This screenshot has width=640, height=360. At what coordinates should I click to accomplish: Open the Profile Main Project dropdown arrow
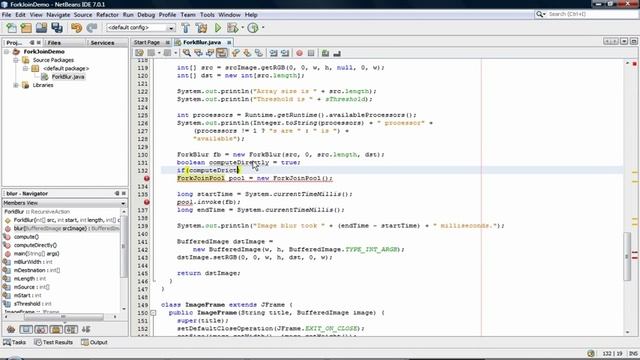click(263, 28)
